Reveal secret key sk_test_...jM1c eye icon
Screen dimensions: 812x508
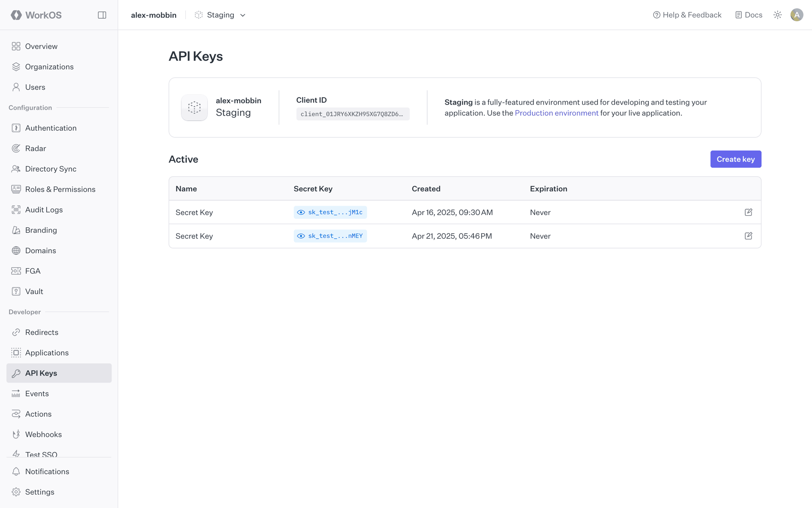[x=301, y=212]
